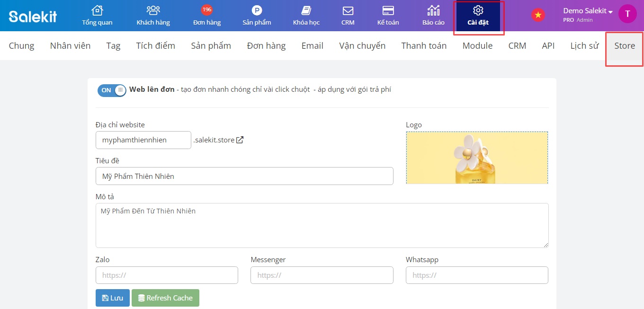
Task: Open Khách hàng customers icon
Action: (x=153, y=11)
